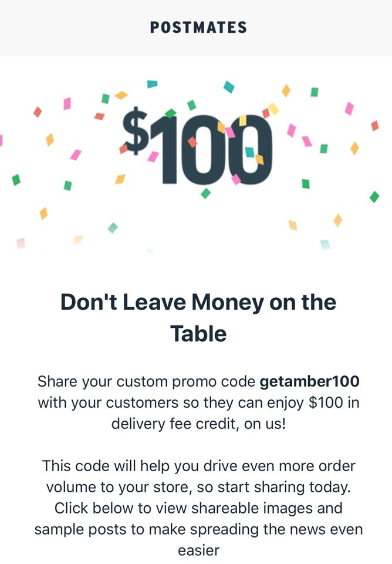Click the word "Table" in the heading
Screen dimensions: 392x564
(x=198, y=334)
